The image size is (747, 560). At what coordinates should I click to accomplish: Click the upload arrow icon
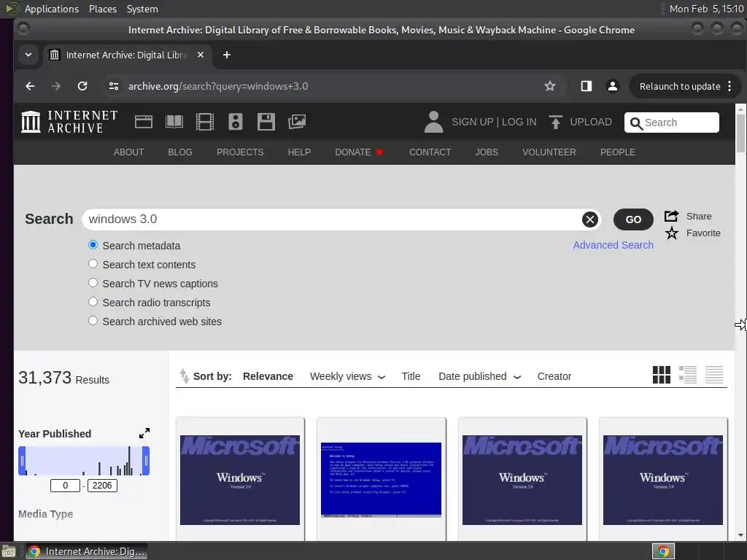pyautogui.click(x=555, y=122)
